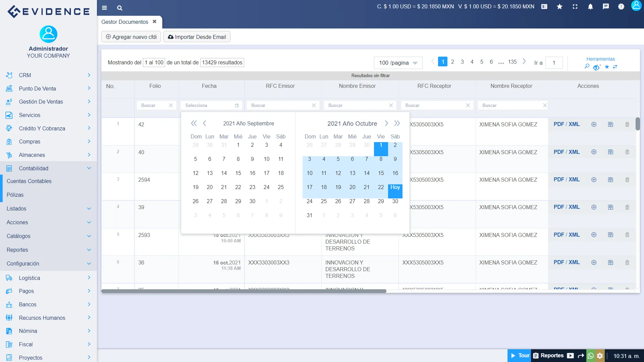Toggle fullscreen mode from the top bar
The image size is (644, 362).
click(x=575, y=7)
